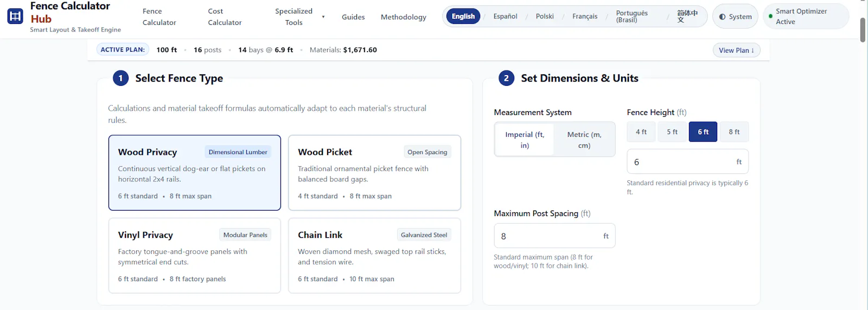
Task: Click the half-circle theme icon beside System
Action: coord(722,17)
